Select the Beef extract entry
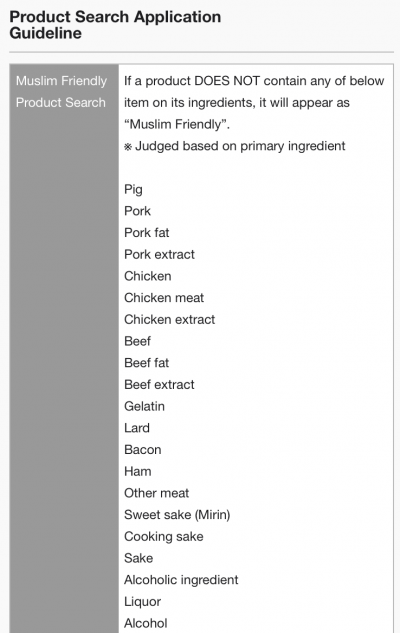400x633 pixels. (x=159, y=384)
